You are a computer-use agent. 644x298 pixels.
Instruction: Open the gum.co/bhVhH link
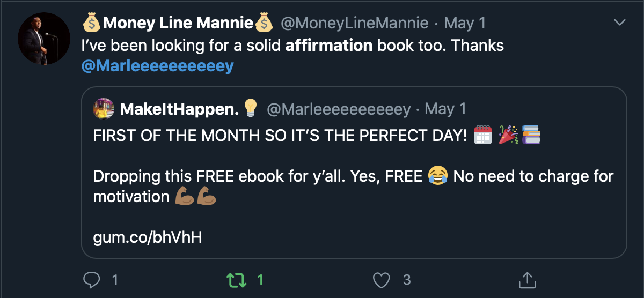coord(148,237)
